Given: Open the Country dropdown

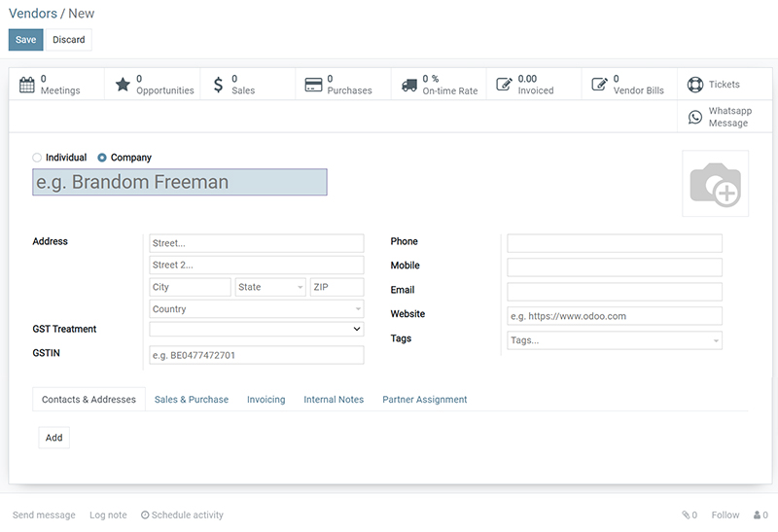Looking at the screenshot, I should (256, 309).
